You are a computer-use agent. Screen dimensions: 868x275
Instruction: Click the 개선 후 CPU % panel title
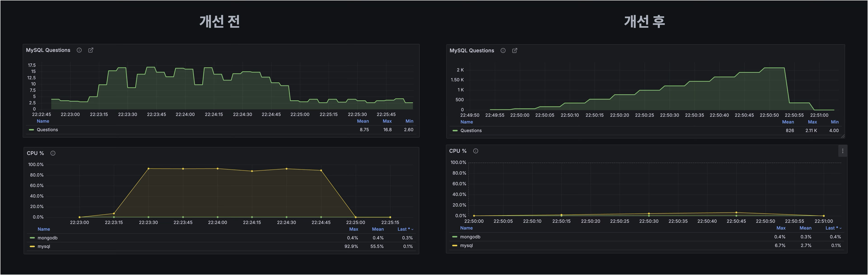(x=457, y=151)
